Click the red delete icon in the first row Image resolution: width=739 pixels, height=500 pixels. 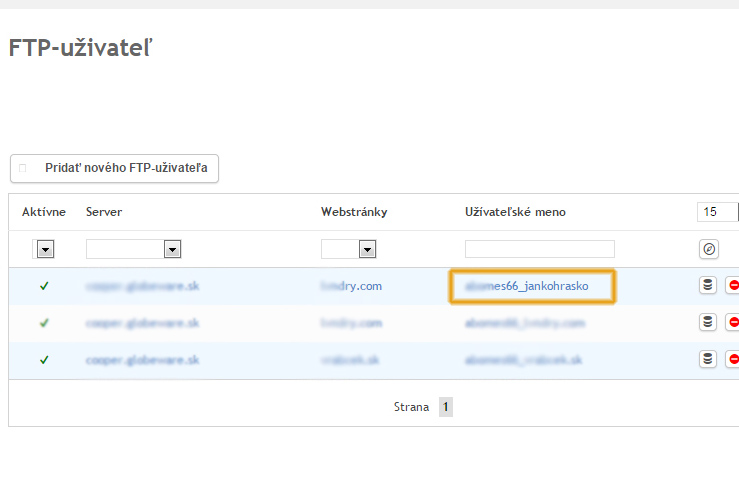(x=732, y=286)
